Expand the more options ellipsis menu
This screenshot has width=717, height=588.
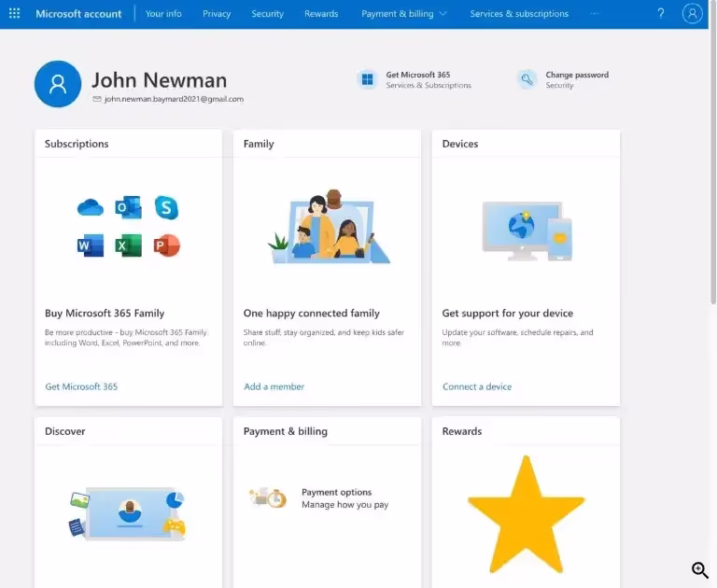pos(595,14)
